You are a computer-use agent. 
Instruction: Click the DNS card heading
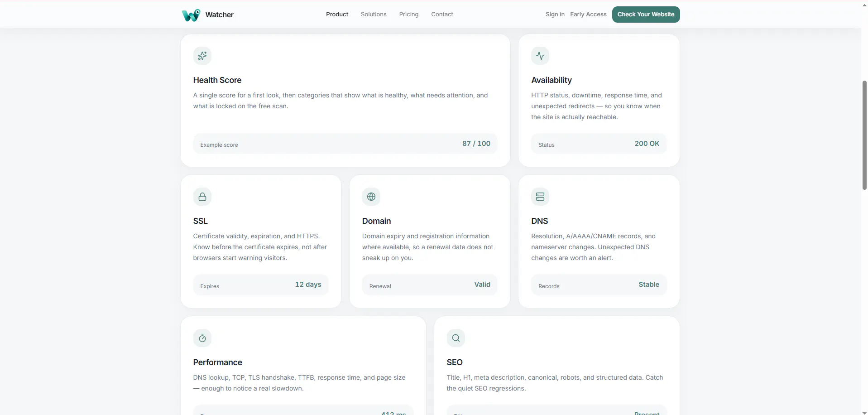[539, 221]
